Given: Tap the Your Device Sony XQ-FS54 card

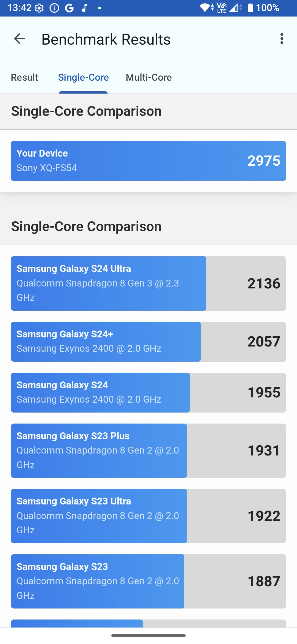Looking at the screenshot, I should pos(148,161).
